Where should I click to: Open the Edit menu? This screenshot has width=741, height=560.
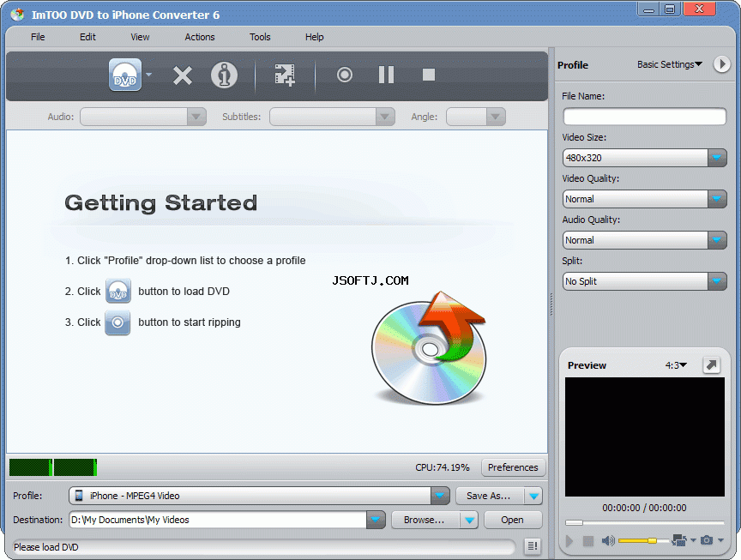click(87, 37)
